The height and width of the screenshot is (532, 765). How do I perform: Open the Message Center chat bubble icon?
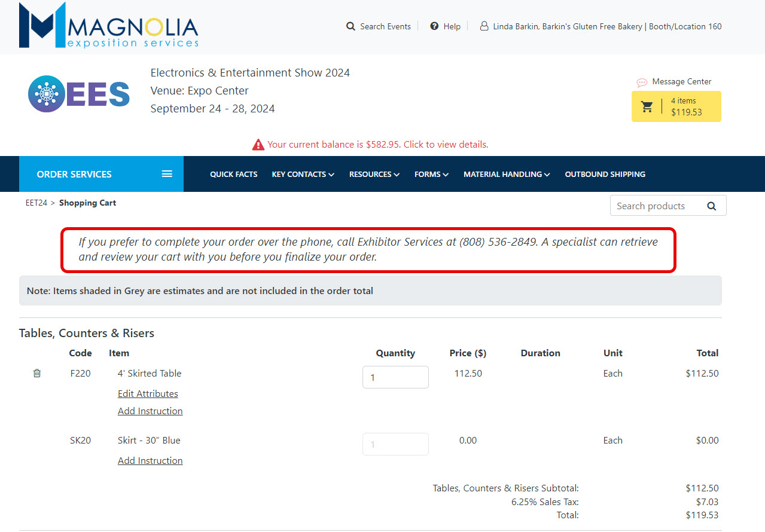point(642,82)
